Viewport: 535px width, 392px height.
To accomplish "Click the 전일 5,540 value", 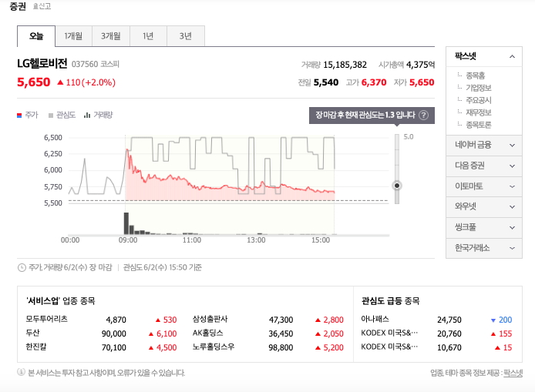I will pyautogui.click(x=326, y=82).
